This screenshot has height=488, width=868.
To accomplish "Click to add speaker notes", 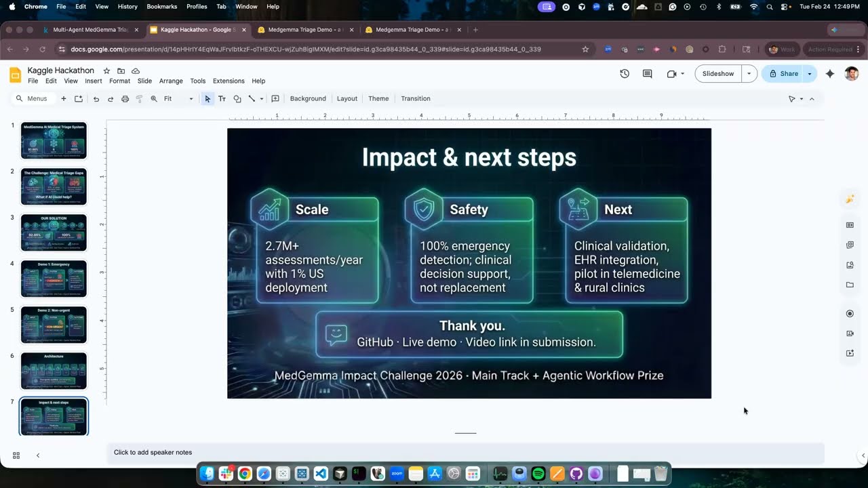I will [x=465, y=452].
